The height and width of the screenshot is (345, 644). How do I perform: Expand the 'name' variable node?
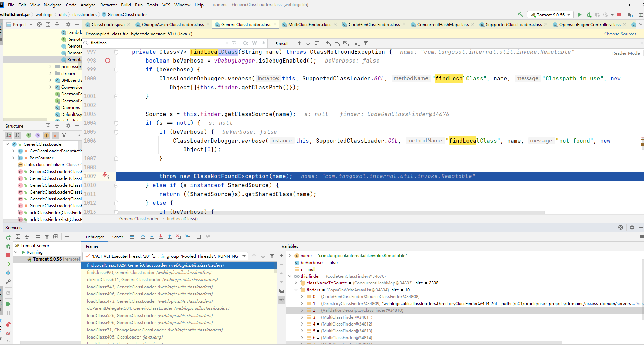pyautogui.click(x=290, y=255)
